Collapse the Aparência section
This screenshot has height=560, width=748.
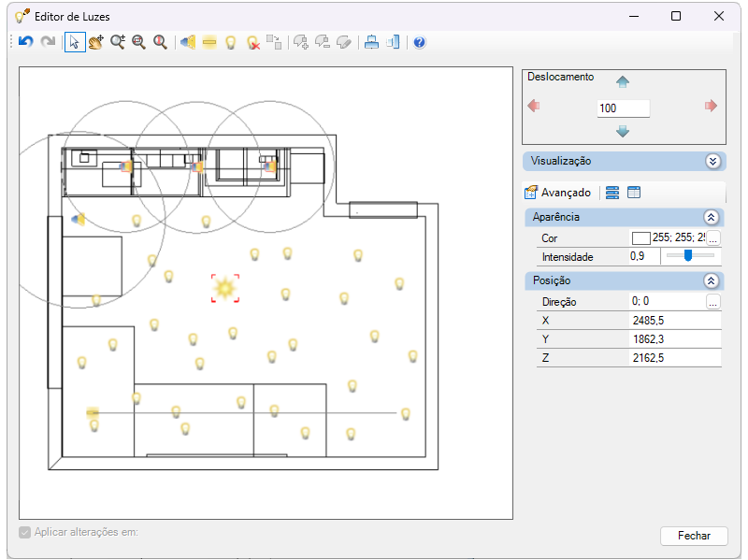711,218
